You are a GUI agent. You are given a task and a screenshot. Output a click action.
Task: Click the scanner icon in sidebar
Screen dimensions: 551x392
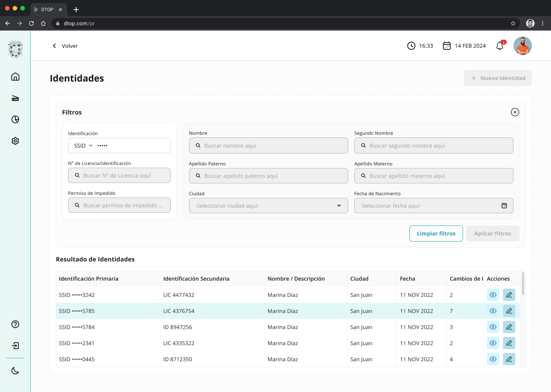point(15,98)
